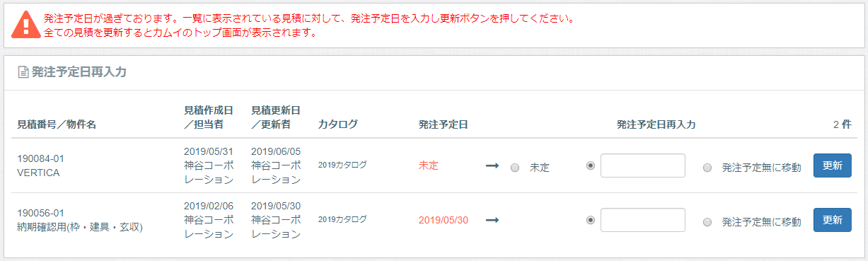Focus the date field for 納期確認用 row
The width and height of the screenshot is (868, 261).
(x=642, y=220)
